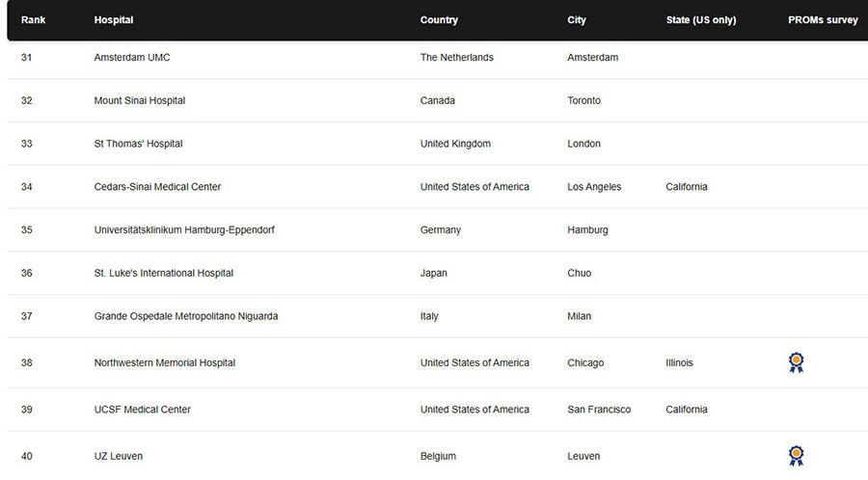This screenshot has height=480, width=868.
Task: Click the Illinois state cell
Action: coord(679,363)
